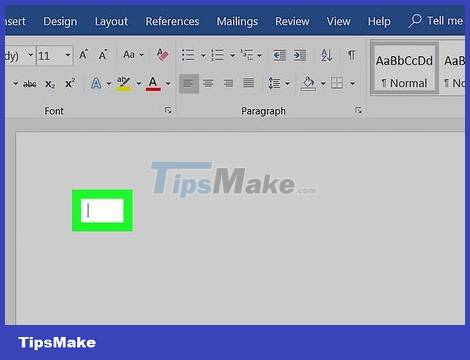The image size is (470, 360).
Task: Apply multilevel list formatting
Action: click(x=247, y=55)
